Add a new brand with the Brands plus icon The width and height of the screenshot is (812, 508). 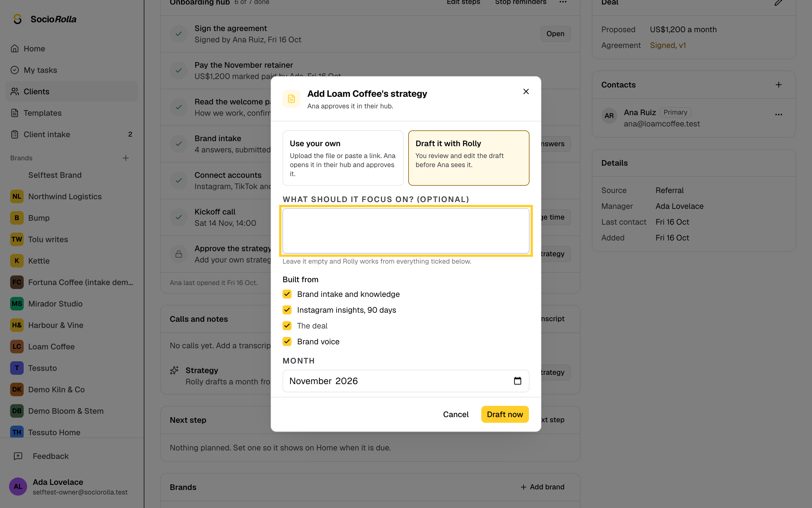coord(125,158)
